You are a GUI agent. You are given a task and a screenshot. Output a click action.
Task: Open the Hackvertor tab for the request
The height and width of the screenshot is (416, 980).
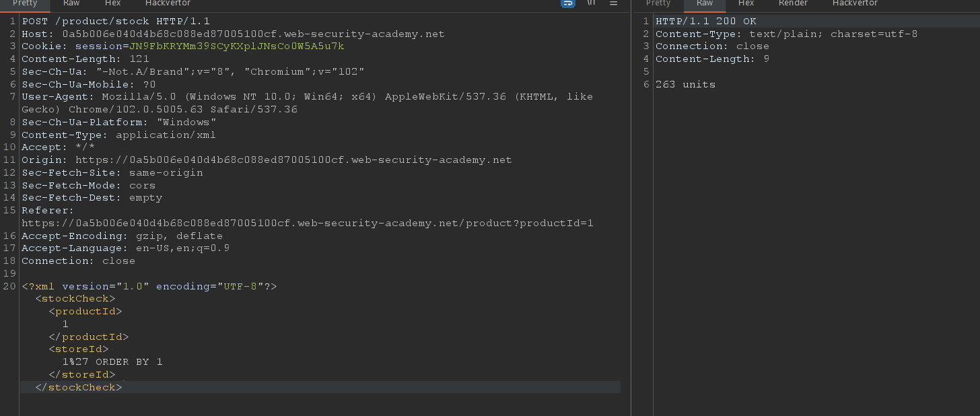click(167, 4)
